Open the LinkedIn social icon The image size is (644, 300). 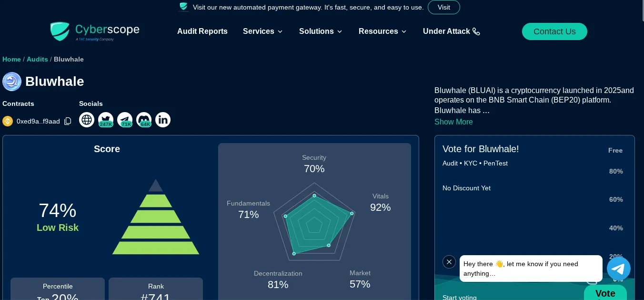pyautogui.click(x=163, y=120)
